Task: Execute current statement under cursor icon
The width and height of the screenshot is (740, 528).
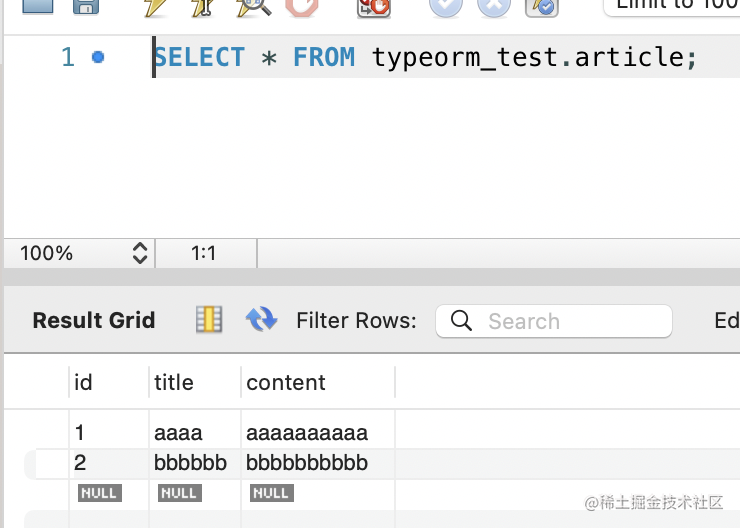Action: click(203, 7)
